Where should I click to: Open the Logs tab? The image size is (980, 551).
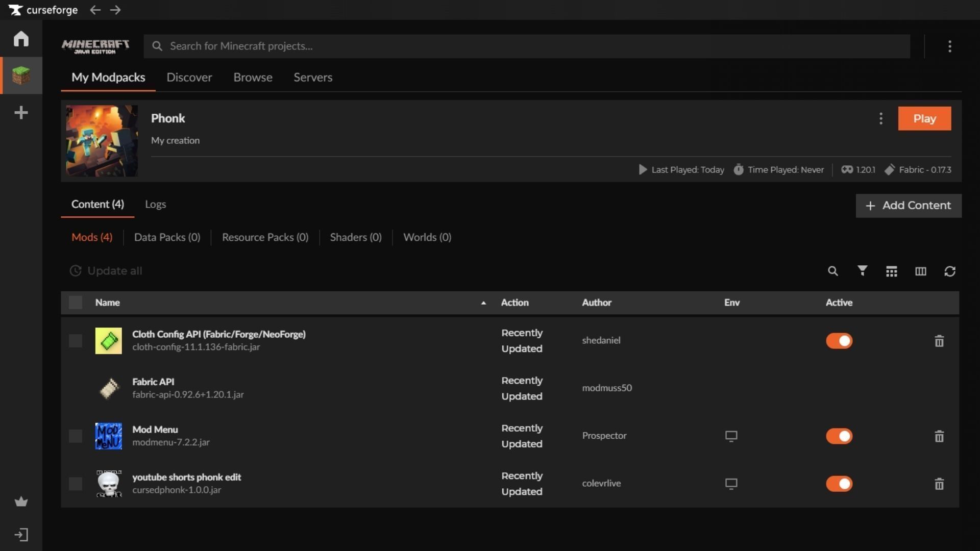(x=155, y=205)
